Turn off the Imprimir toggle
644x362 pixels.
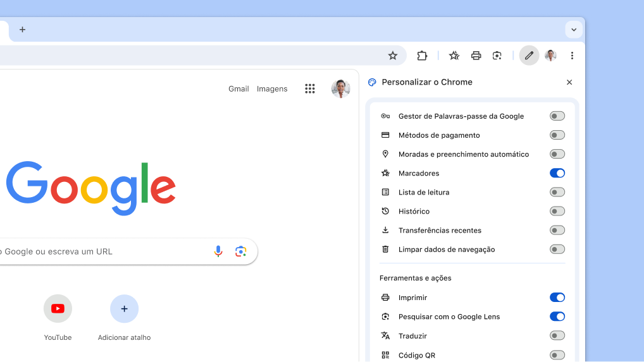coord(557,298)
